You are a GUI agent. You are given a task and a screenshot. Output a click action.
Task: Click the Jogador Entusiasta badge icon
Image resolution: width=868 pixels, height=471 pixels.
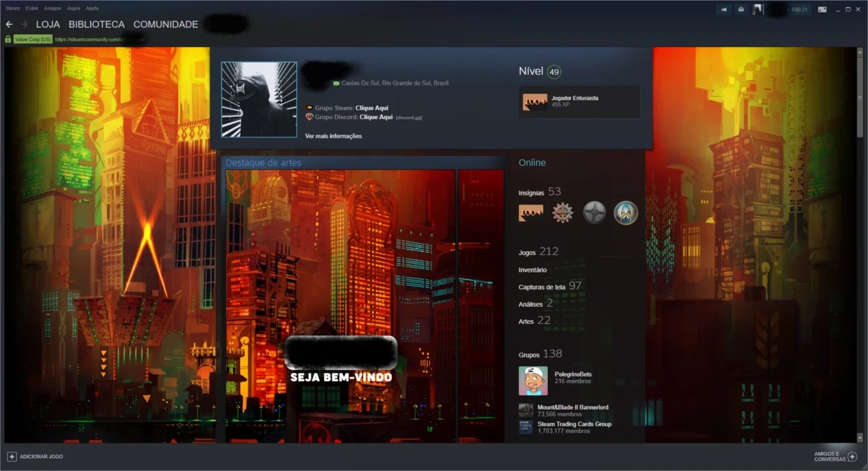coord(534,102)
